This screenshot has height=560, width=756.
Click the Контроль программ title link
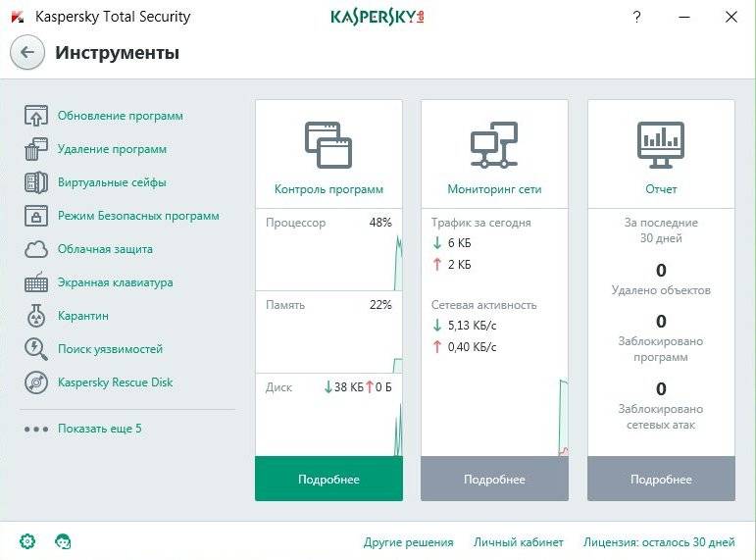pos(328,189)
